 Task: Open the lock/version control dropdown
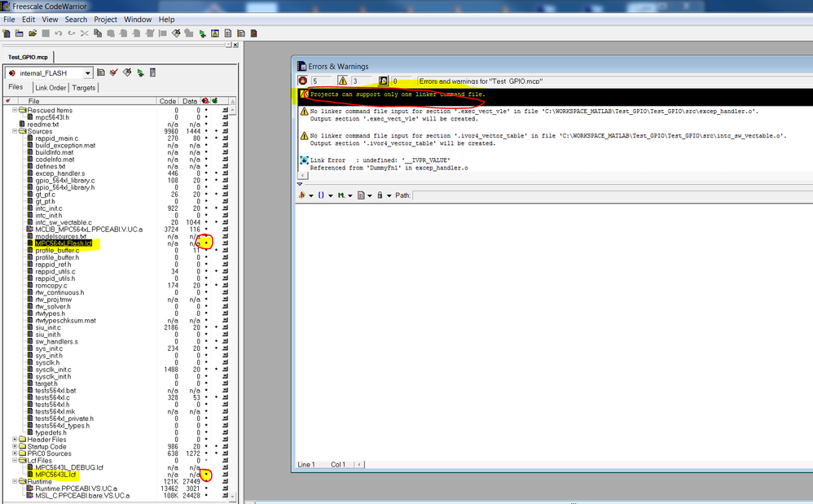click(x=384, y=195)
